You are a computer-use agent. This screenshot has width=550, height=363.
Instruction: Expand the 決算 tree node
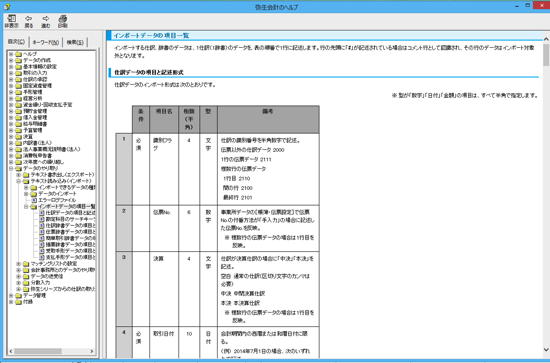[x=11, y=136]
